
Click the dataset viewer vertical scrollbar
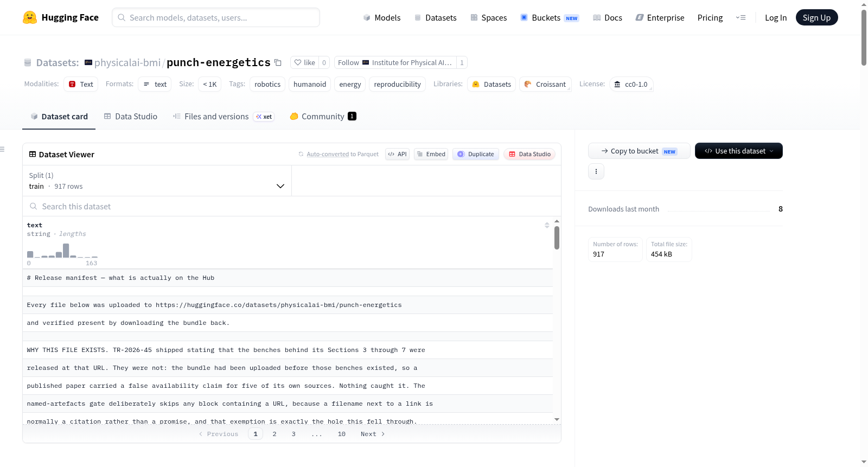[x=557, y=238]
